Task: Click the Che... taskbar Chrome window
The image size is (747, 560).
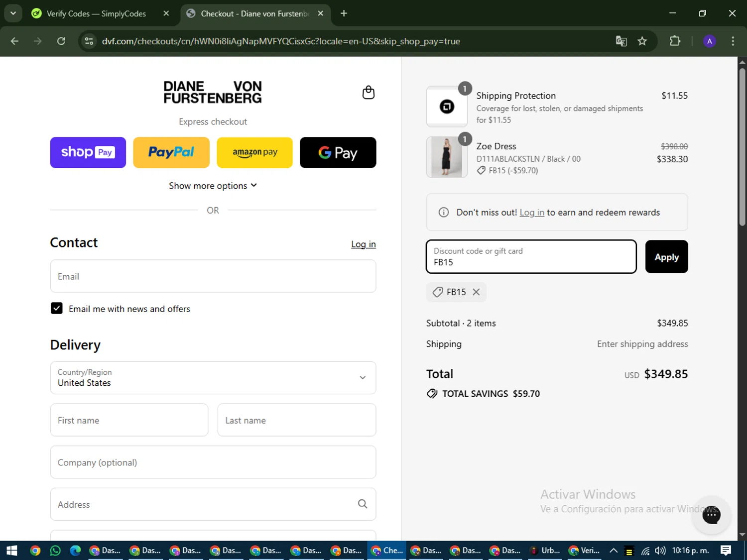Action: click(x=387, y=551)
